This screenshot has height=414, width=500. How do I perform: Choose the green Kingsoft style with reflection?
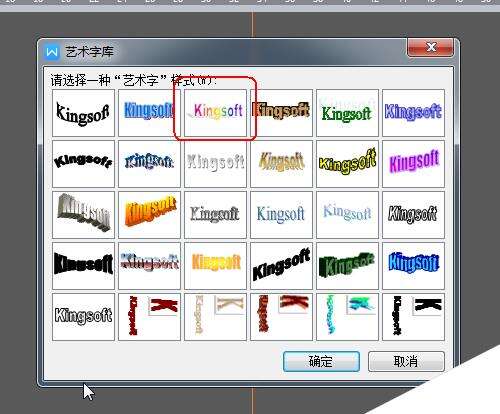click(347, 113)
